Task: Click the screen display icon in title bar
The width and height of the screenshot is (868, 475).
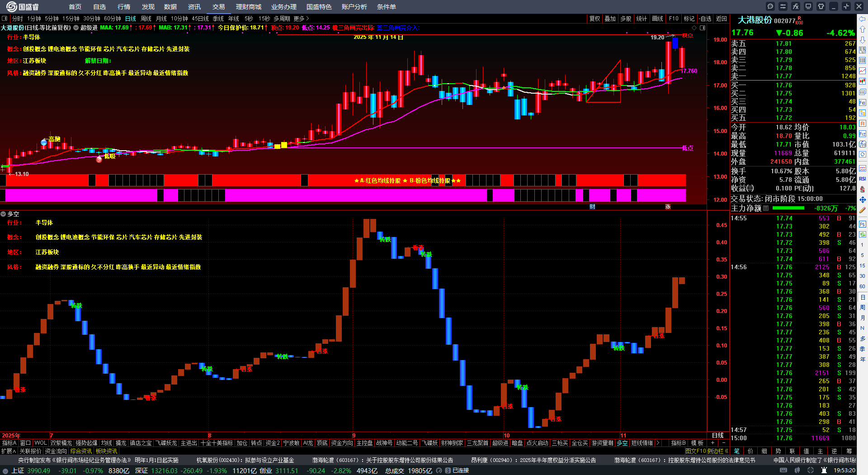Action: 808,6
